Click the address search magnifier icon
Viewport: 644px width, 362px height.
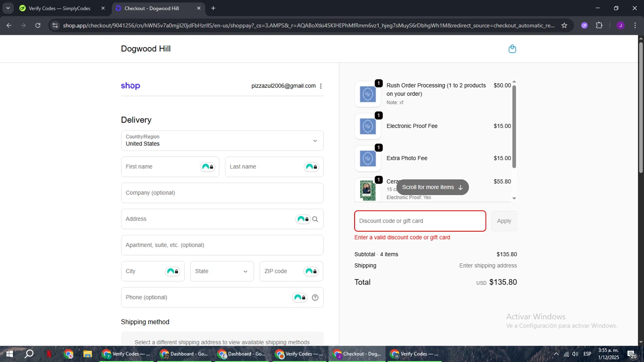point(315,219)
